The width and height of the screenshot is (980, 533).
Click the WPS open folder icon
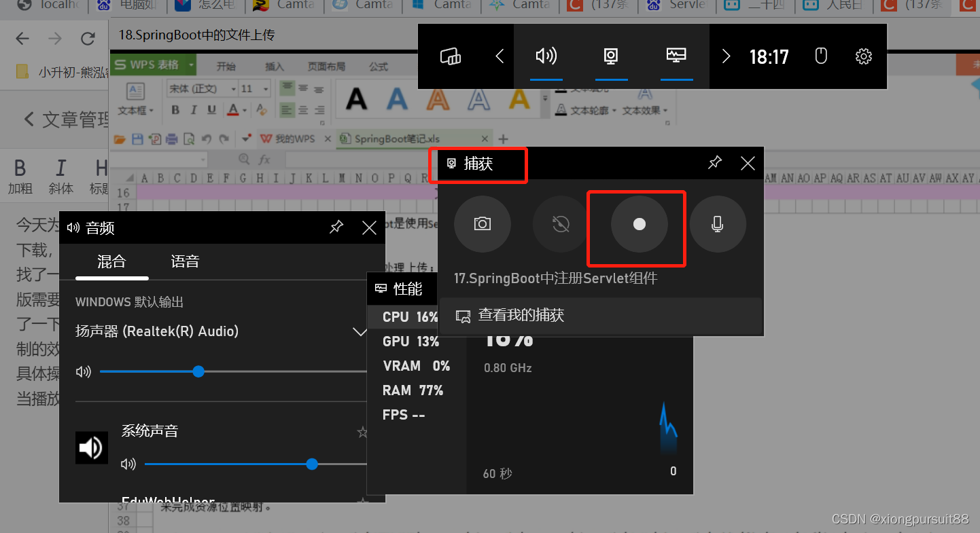pyautogui.click(x=120, y=139)
